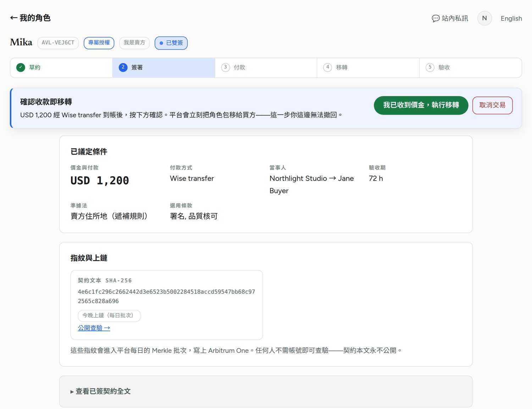This screenshot has height=409, width=532.
Task: Select the 移轉 step
Action: [x=368, y=67]
